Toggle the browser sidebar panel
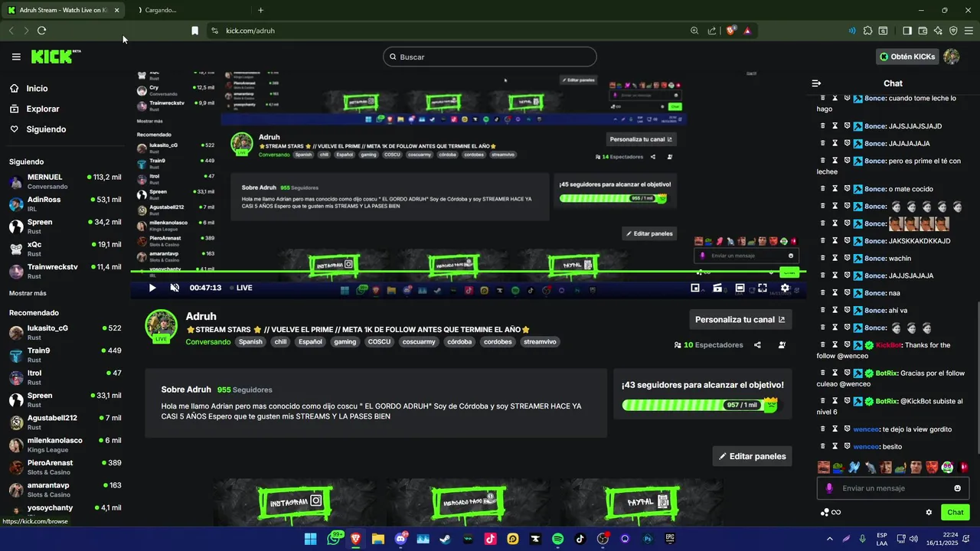This screenshot has height=551, width=980. click(x=907, y=31)
